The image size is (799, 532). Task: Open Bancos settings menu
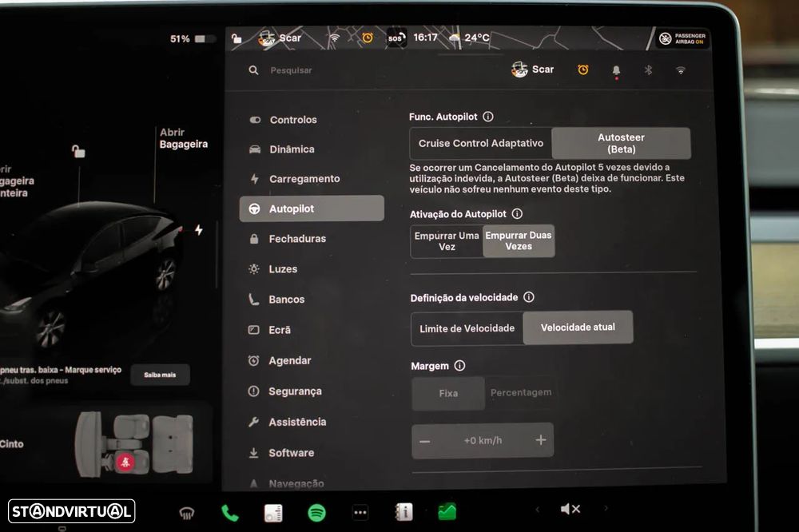tap(312, 299)
